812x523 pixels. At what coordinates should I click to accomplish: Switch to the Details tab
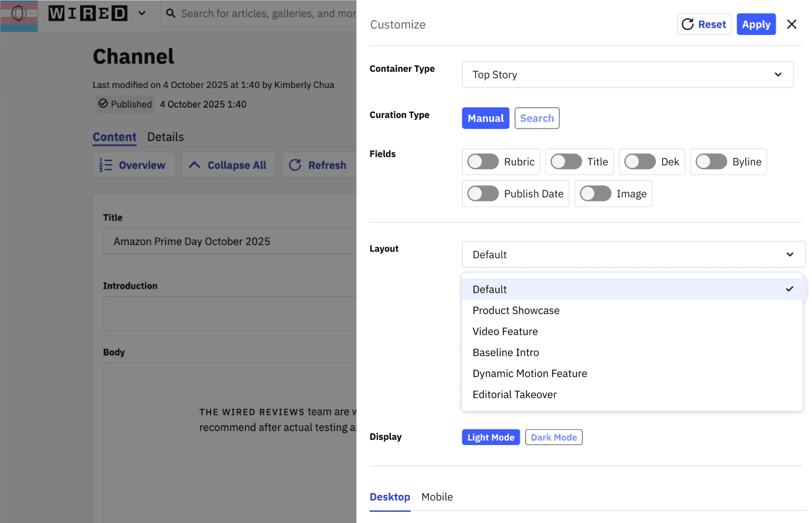pyautogui.click(x=166, y=137)
